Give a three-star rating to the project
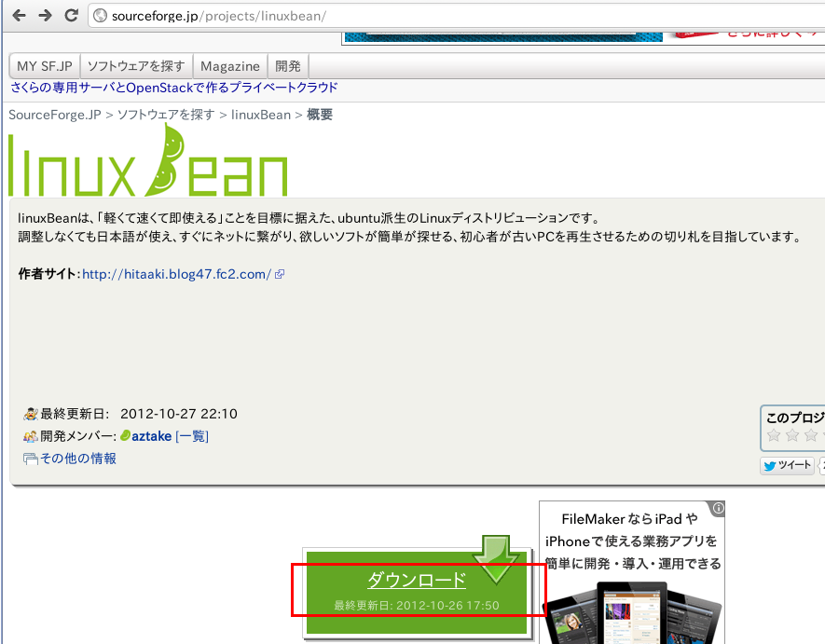Image resolution: width=825 pixels, height=644 pixels. (x=810, y=435)
